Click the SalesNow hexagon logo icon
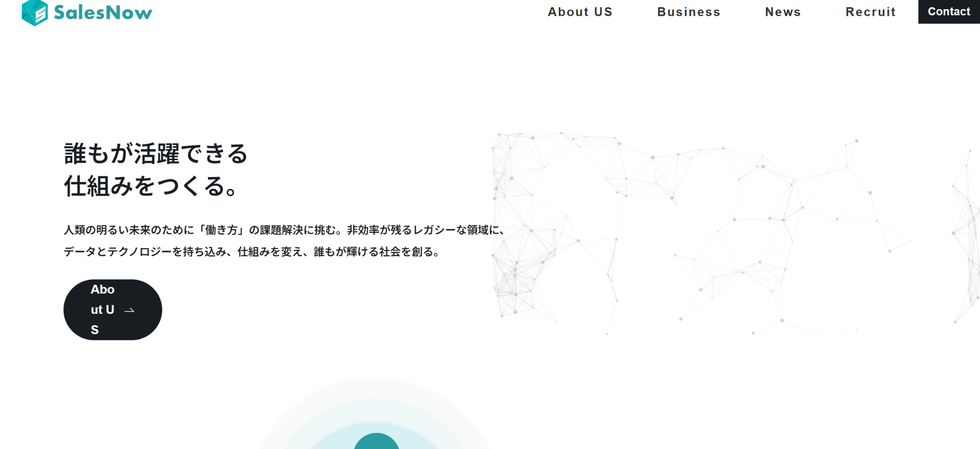980x449 pixels. 34,13
